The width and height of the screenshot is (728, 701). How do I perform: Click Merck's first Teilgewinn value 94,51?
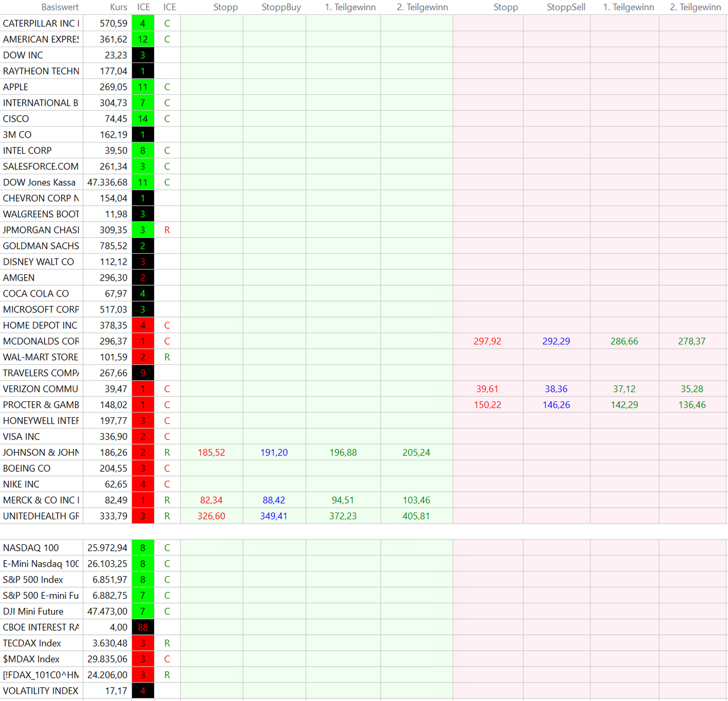click(x=343, y=500)
